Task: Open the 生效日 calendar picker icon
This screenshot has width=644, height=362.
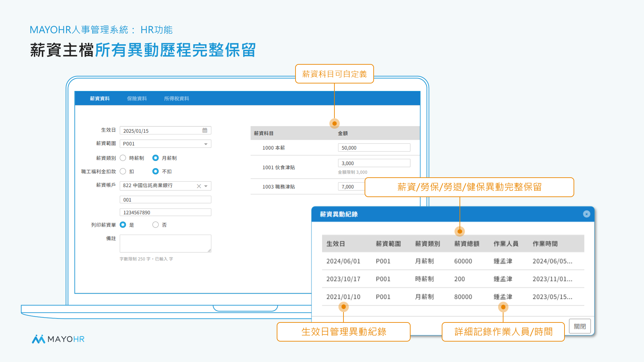Action: coord(205,130)
